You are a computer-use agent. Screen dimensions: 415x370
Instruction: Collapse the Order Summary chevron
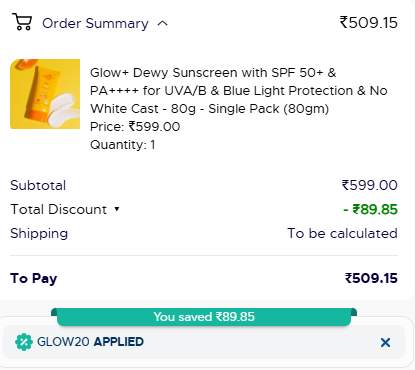(162, 24)
